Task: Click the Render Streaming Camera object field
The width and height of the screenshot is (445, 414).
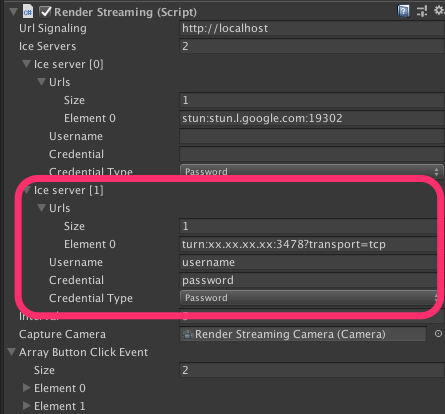Action: tap(303, 334)
